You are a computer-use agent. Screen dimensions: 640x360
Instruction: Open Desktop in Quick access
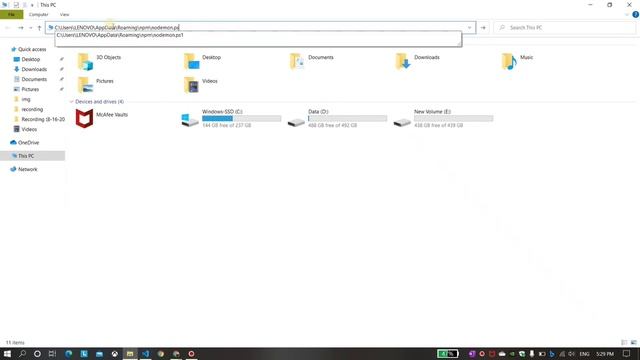click(x=31, y=60)
